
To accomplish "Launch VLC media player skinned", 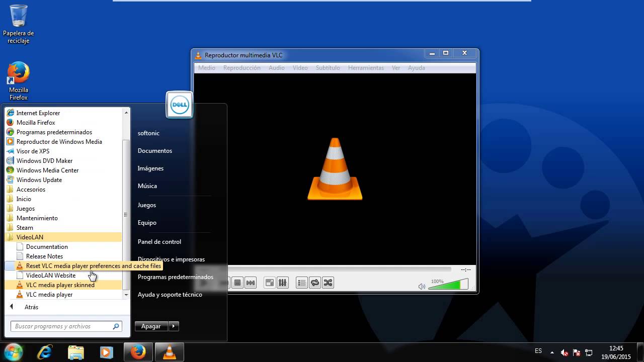I will pyautogui.click(x=63, y=285).
